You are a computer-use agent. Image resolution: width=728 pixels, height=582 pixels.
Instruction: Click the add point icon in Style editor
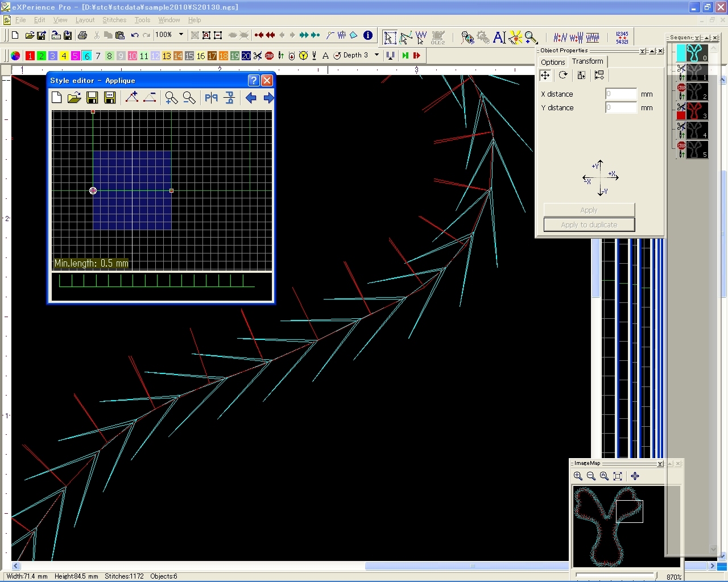(x=132, y=98)
